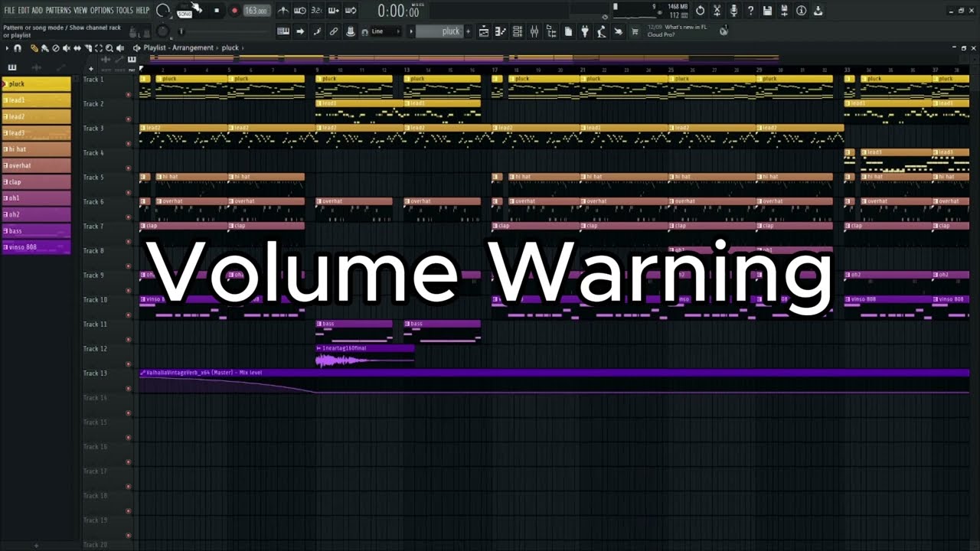Open the project picker pages icon
Screen dimensions: 980x551
point(568,31)
